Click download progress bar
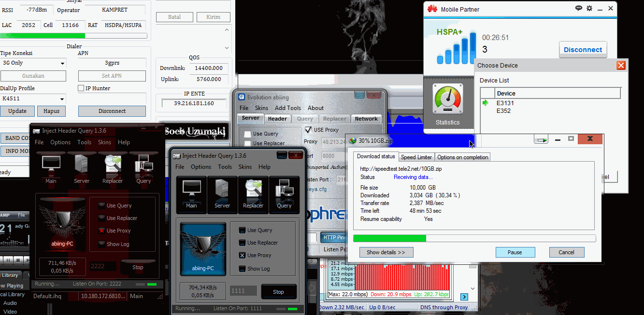Image resolution: width=644 pixels, height=315 pixels. (474, 238)
